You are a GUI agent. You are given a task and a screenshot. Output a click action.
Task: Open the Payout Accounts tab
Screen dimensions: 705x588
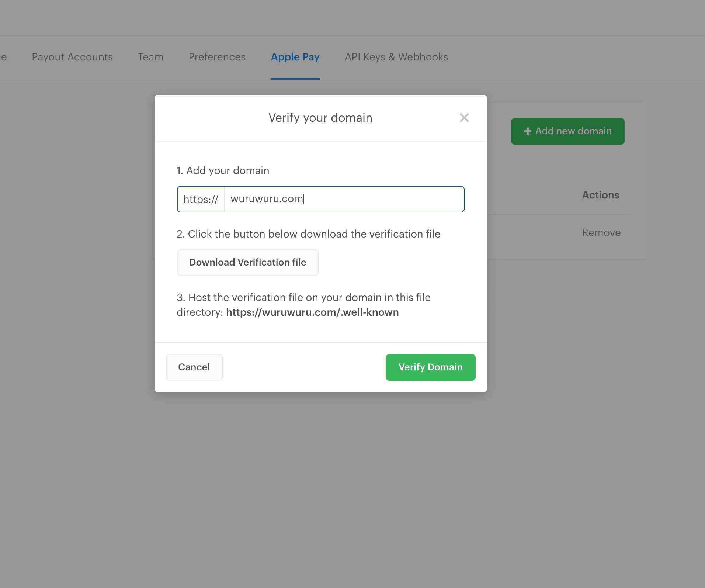(72, 57)
